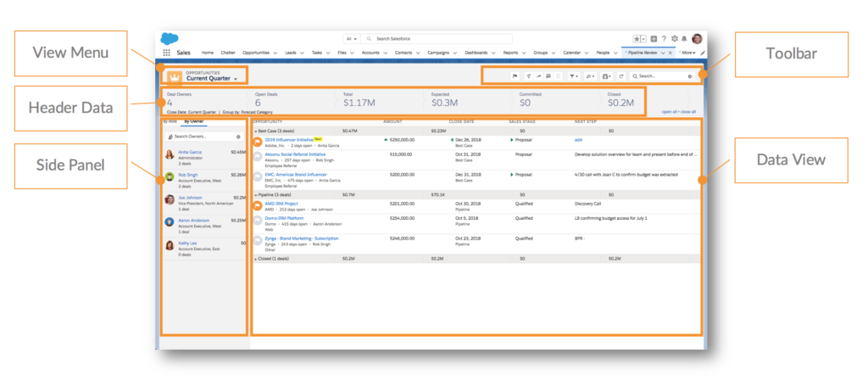Click the trend line toolbar icon
Image resolution: width=868 pixels, height=376 pixels.
[538, 76]
